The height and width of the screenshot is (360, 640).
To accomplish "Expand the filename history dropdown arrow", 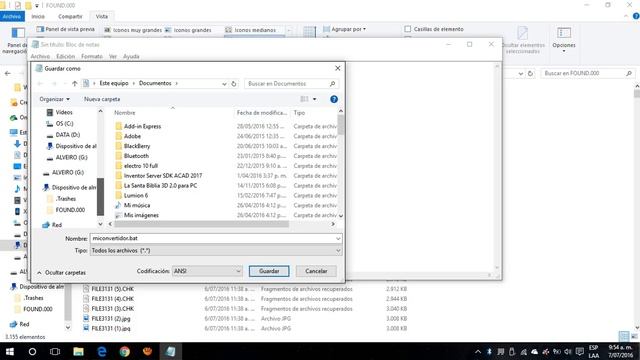I will (x=338, y=238).
